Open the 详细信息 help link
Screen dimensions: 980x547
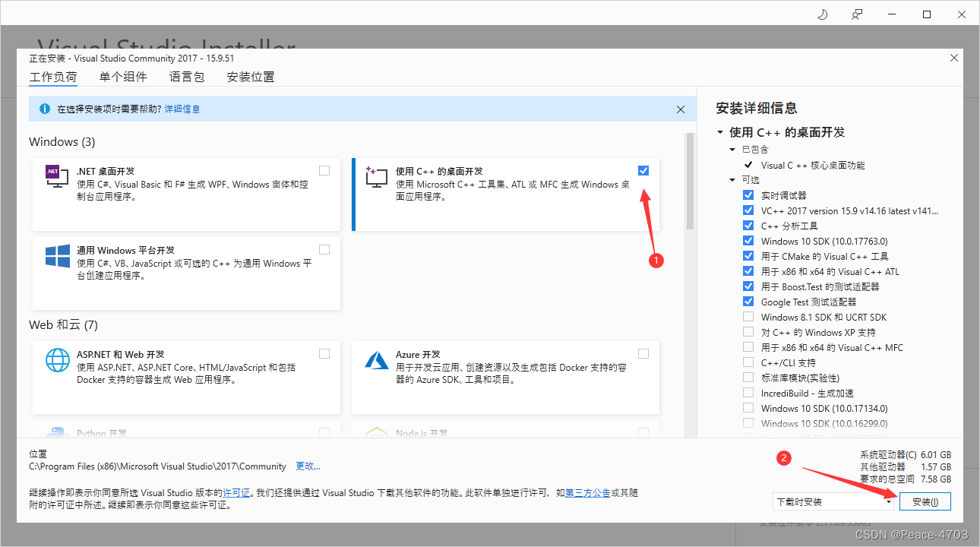[182, 109]
